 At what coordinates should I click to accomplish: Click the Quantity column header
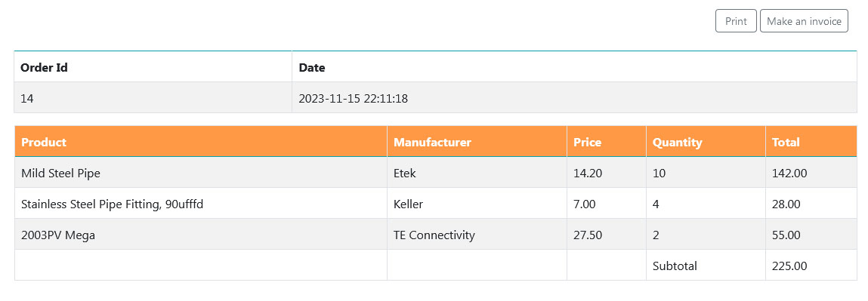click(706, 141)
